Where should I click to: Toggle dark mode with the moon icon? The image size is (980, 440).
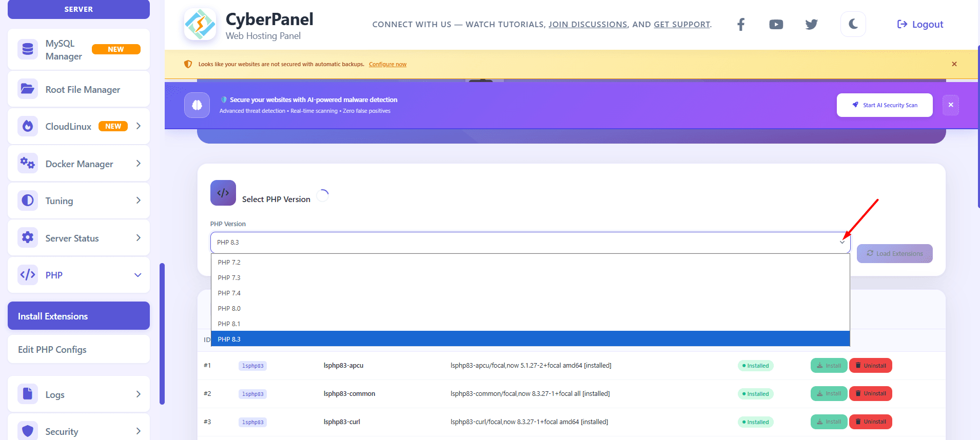(x=853, y=24)
